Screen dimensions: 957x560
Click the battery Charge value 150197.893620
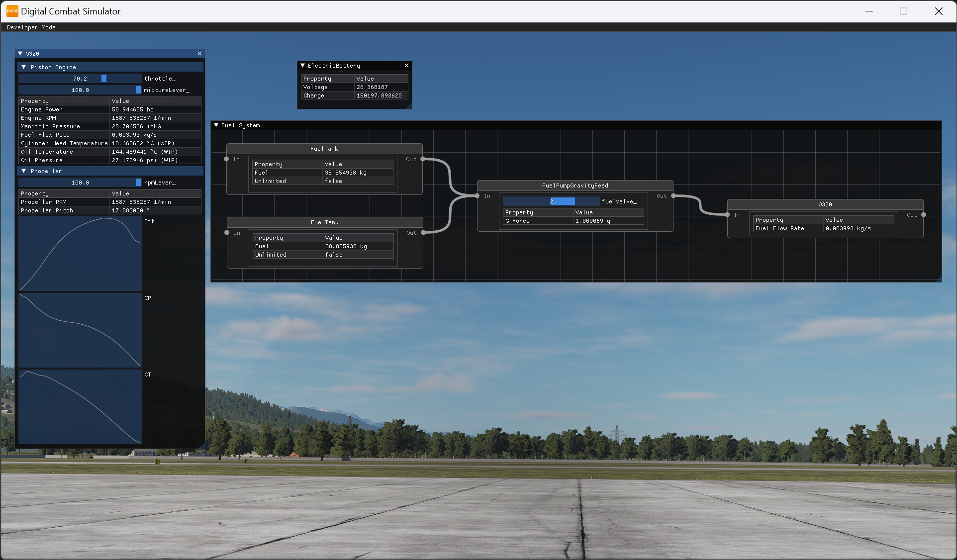[x=379, y=95]
